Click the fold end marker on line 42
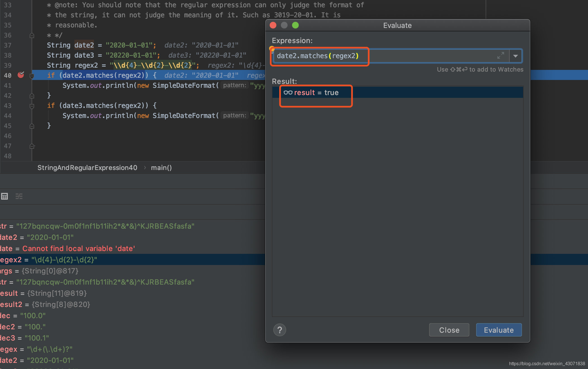588x369 pixels. [32, 96]
